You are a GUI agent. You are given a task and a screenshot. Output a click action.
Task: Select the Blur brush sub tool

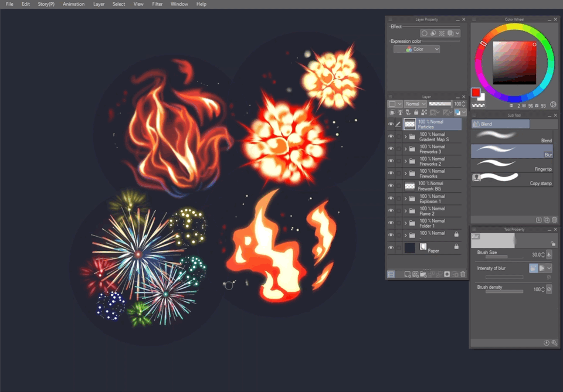(x=511, y=151)
